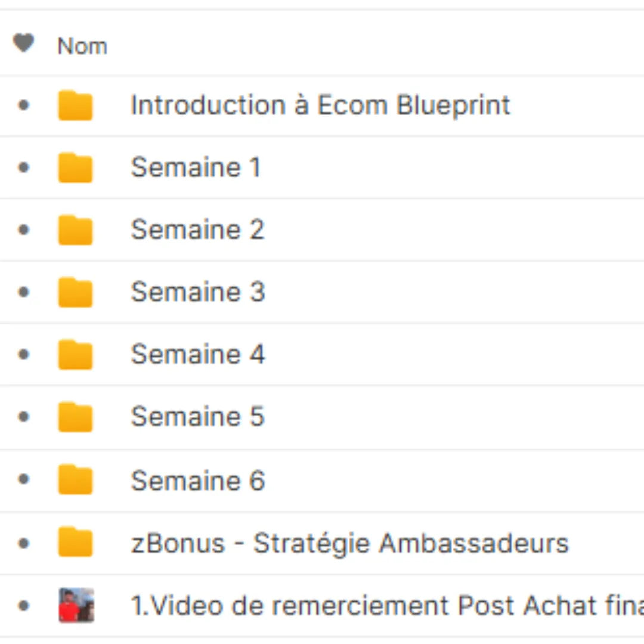Open the Semaine 4 folder link
The width and height of the screenshot is (644, 644).
(197, 354)
